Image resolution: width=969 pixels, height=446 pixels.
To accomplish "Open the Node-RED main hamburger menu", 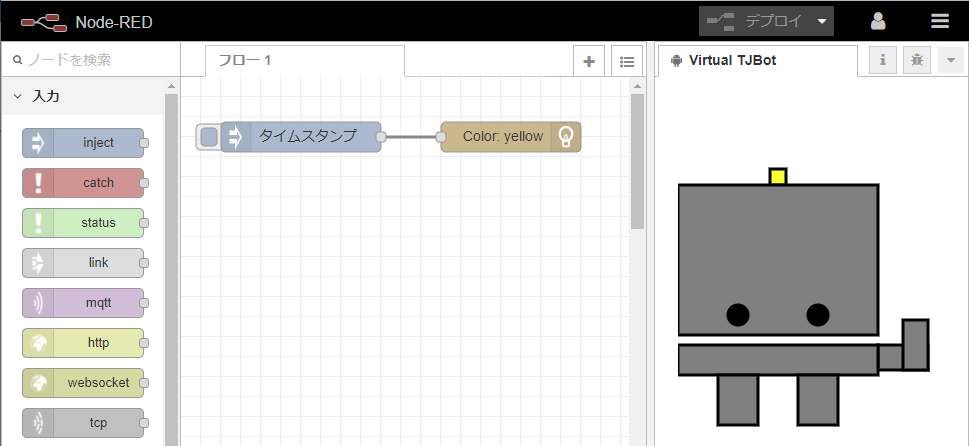I will point(939,22).
